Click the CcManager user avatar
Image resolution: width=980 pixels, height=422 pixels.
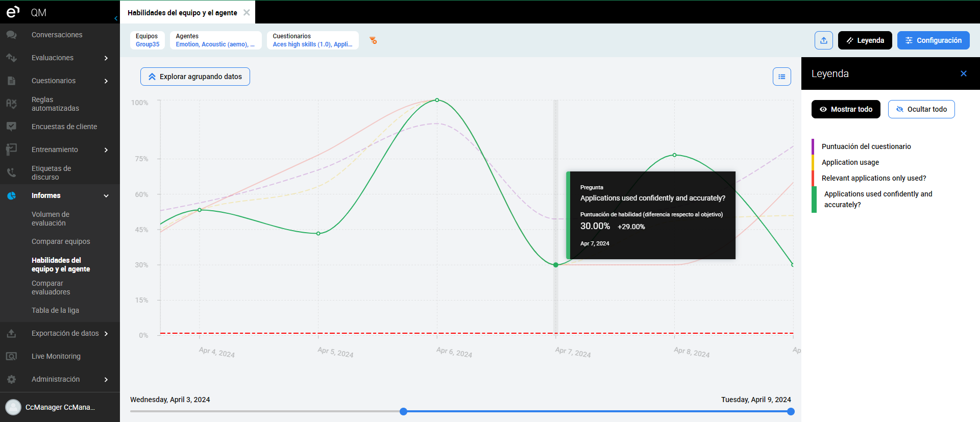(x=13, y=407)
